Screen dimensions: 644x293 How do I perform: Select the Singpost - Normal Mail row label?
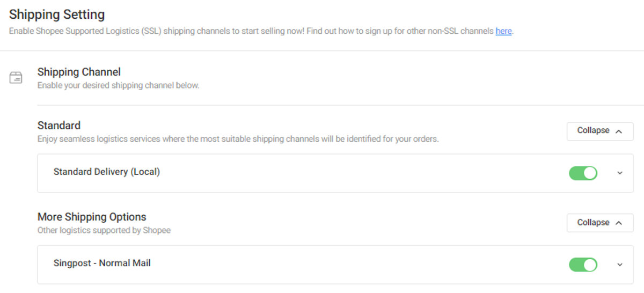102,263
